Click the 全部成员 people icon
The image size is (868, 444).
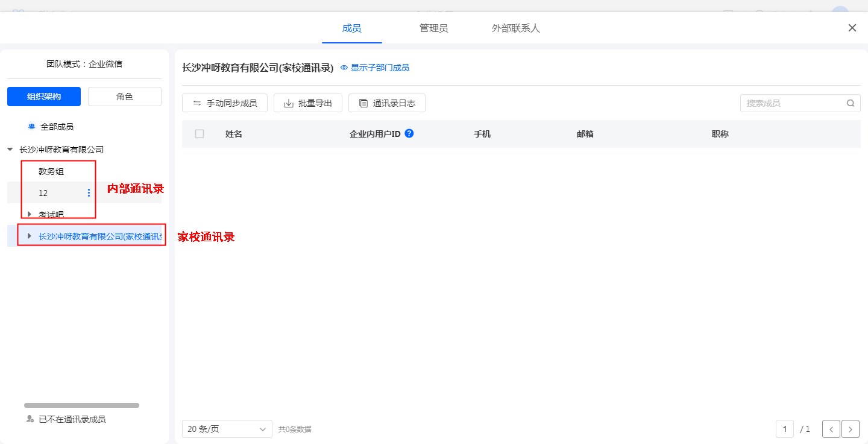(31, 127)
